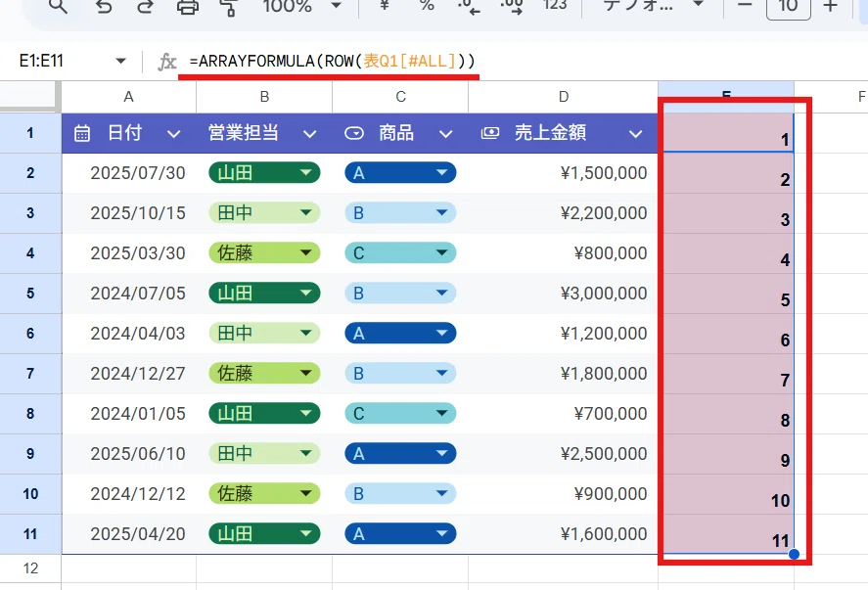
Task: Open the 営業担当 column filter chevron
Action: [x=310, y=134]
